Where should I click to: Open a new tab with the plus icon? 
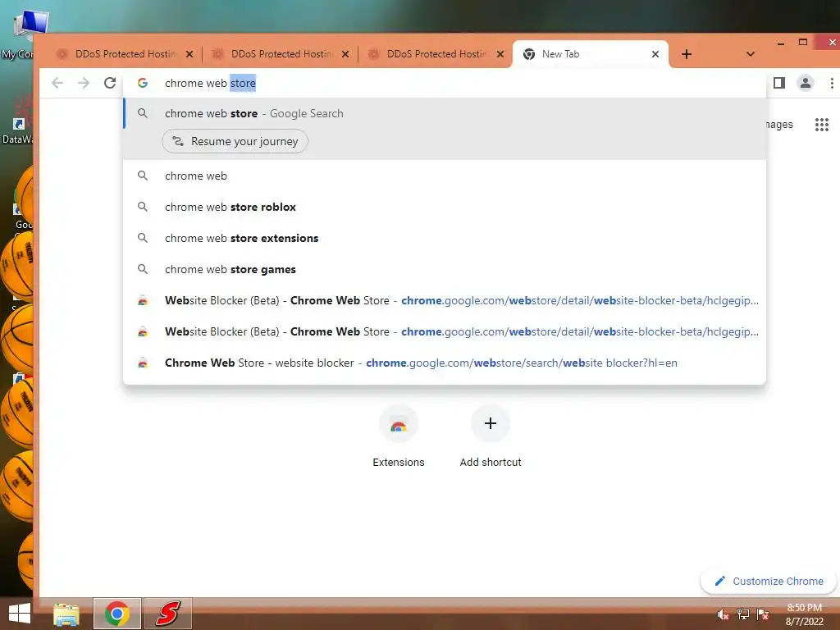(687, 54)
